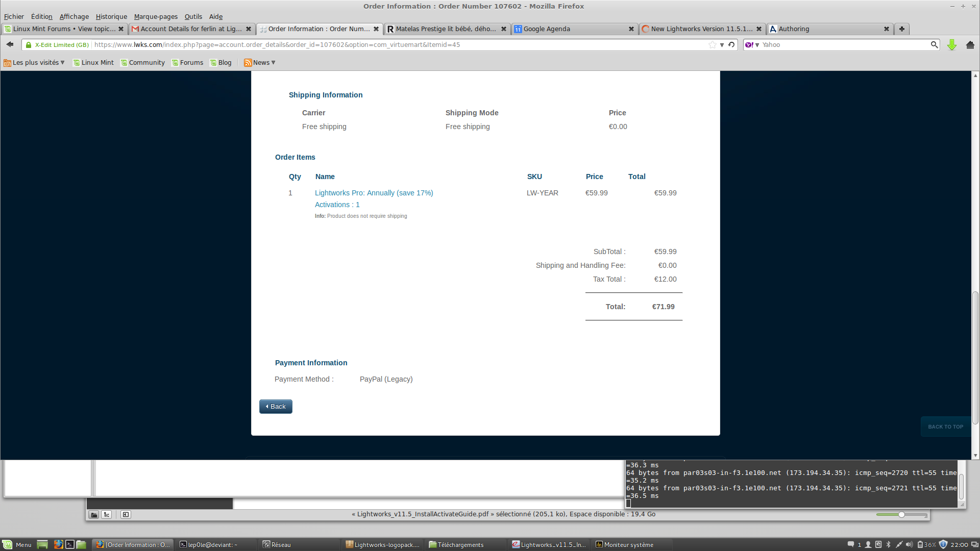Open Lightworks Pro: Annually product link
The width and height of the screenshot is (980, 551).
point(374,193)
